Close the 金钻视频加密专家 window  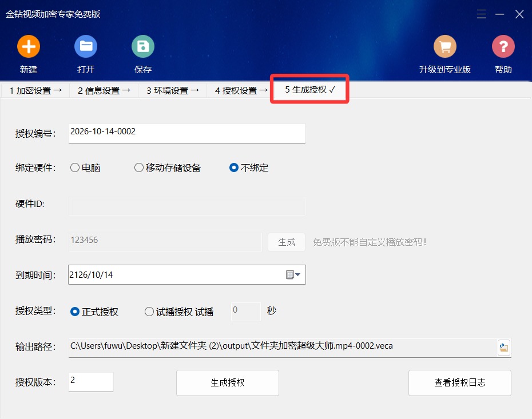[x=519, y=14]
